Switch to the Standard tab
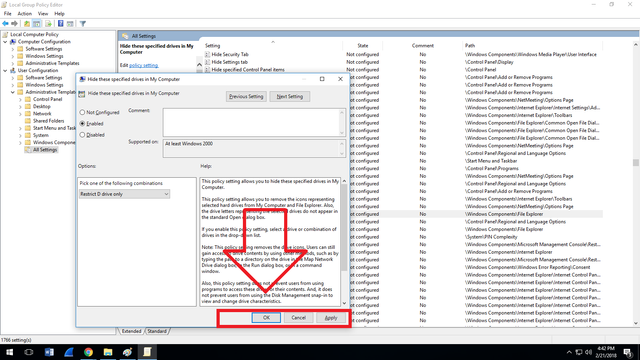Image resolution: width=640 pixels, height=360 pixels. (x=157, y=331)
